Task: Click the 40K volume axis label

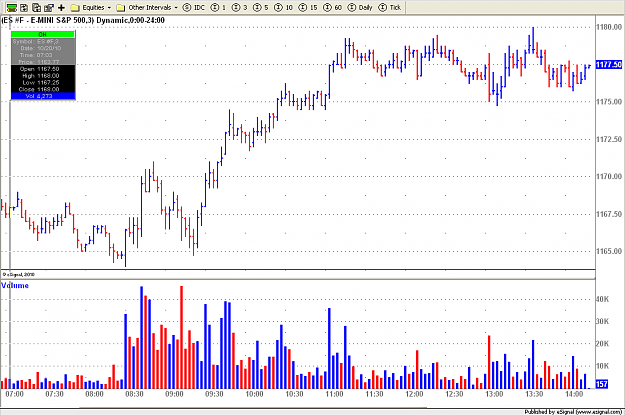Action: 602,299
